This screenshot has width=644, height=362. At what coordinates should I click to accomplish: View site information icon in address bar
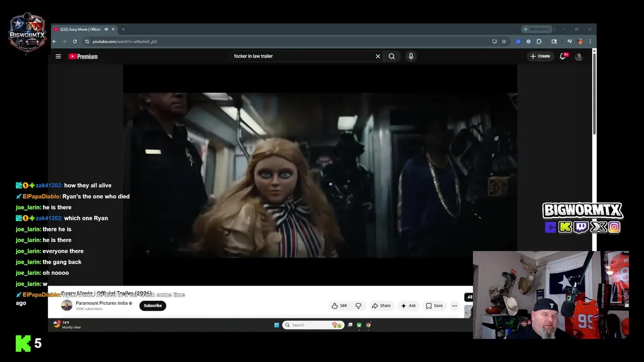coord(87,41)
